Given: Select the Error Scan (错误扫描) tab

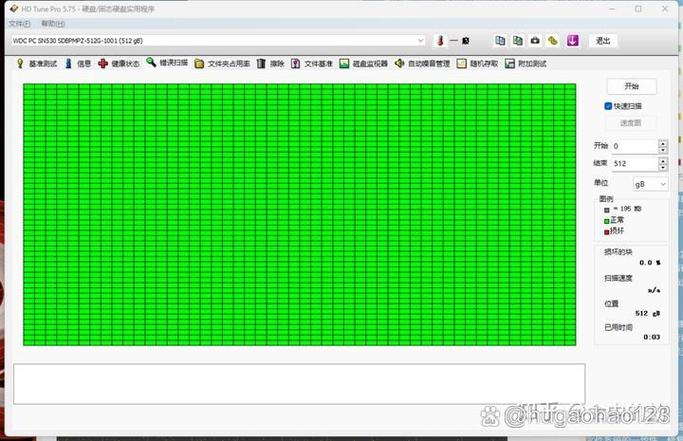Looking at the screenshot, I should coord(167,63).
